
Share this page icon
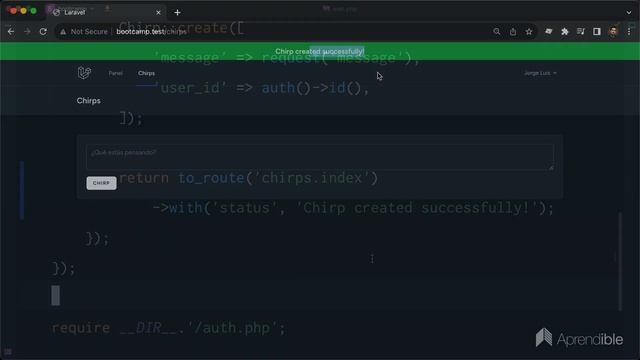coord(513,31)
